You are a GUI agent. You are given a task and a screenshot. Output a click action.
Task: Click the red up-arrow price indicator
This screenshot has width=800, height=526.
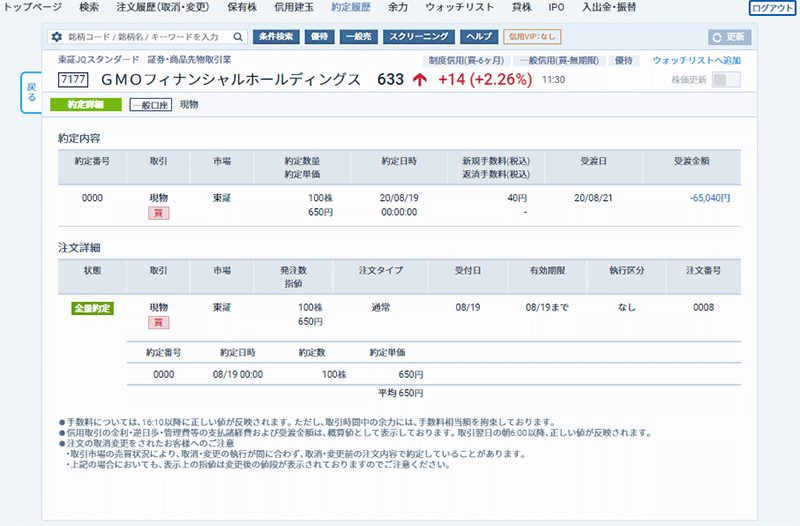coord(420,80)
